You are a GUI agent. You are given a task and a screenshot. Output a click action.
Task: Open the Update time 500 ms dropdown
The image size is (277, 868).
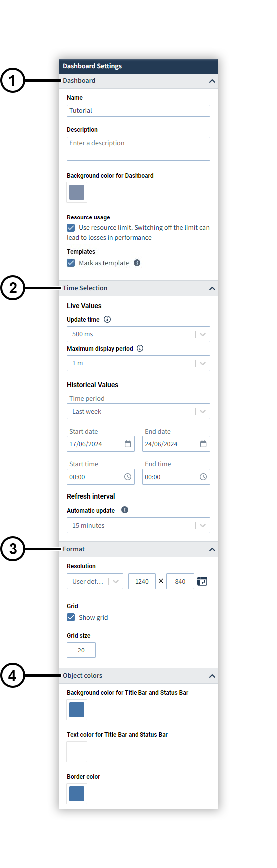[138, 334]
